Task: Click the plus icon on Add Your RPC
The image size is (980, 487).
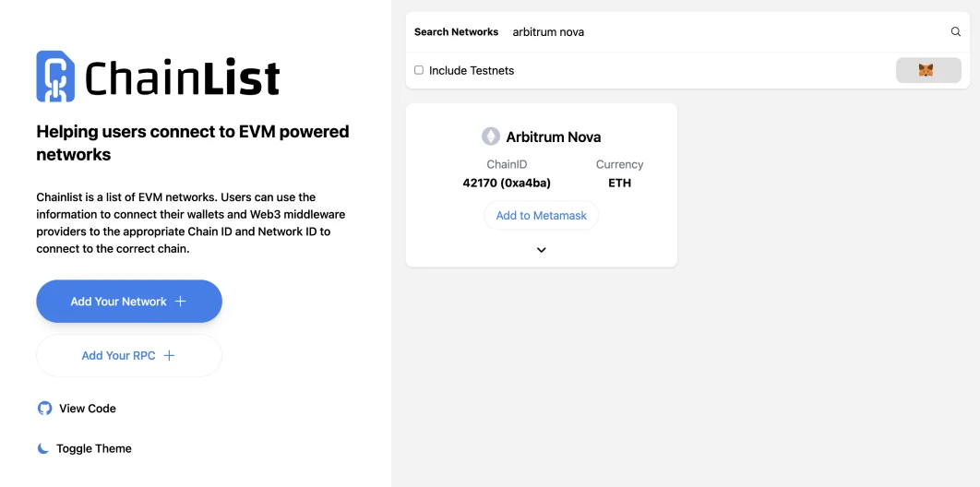Action: [x=169, y=356]
